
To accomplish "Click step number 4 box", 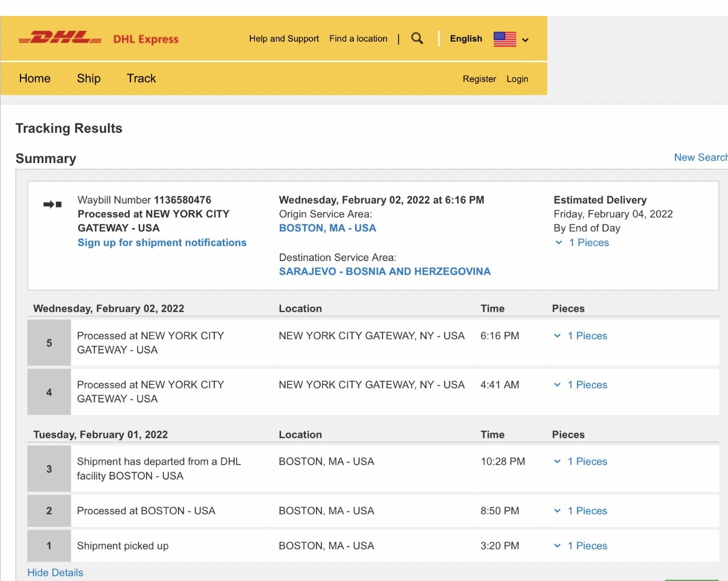I will (x=49, y=392).
